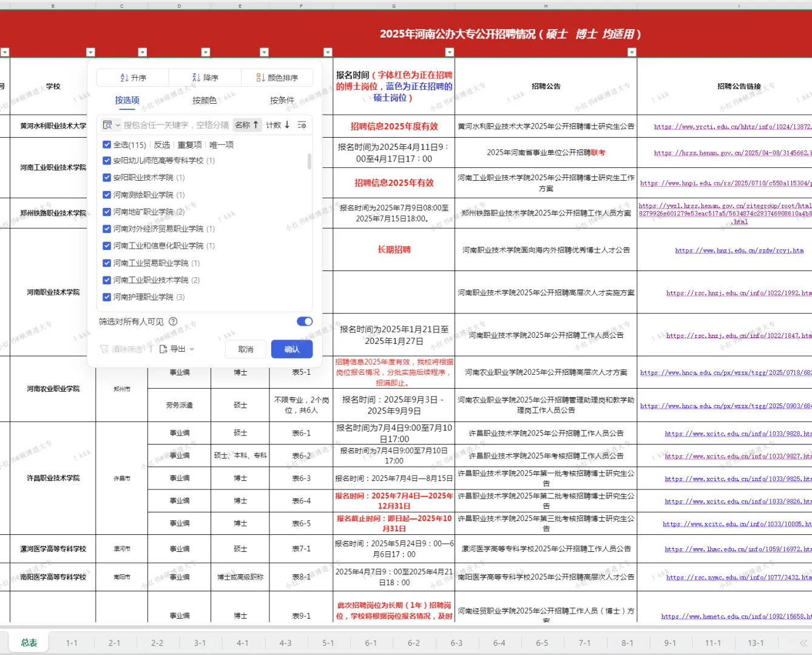This screenshot has height=655, width=812.
Task: Select the 漯河医学高等专科学校 school cell
Action: click(53, 549)
